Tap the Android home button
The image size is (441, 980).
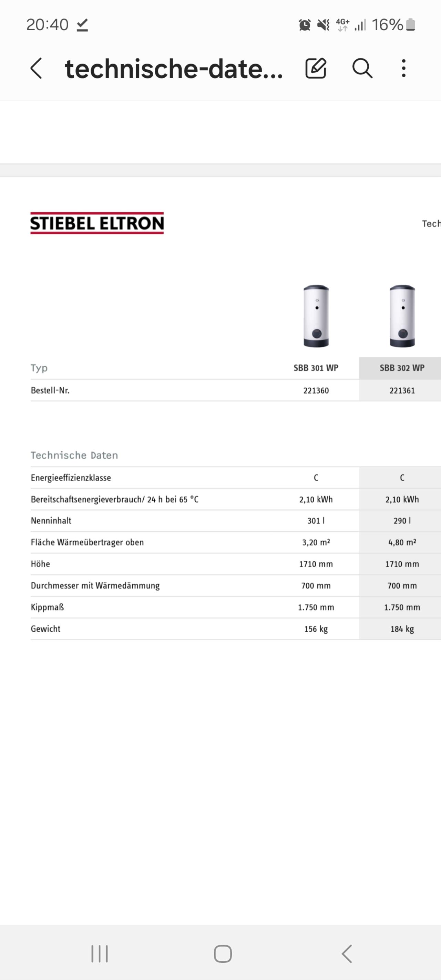223,954
